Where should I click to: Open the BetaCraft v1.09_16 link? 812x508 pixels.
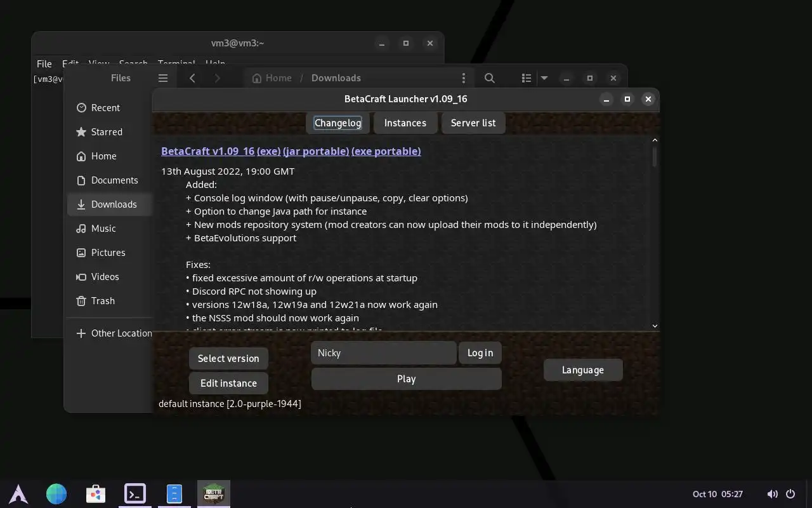pyautogui.click(x=207, y=151)
